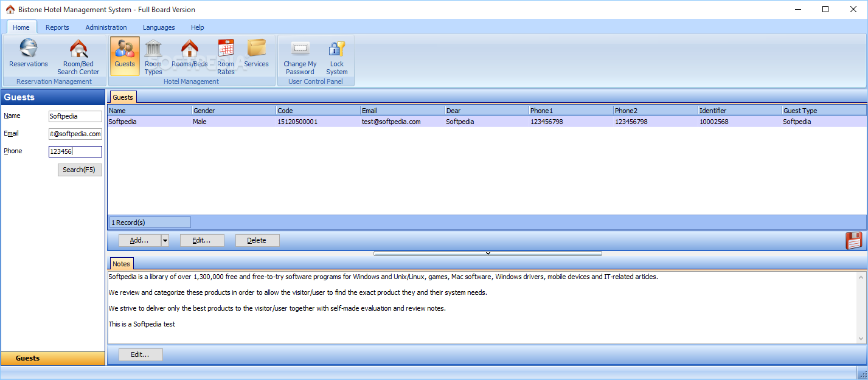868x380 pixels.
Task: Select the identifier cell 10002568
Action: pos(740,122)
